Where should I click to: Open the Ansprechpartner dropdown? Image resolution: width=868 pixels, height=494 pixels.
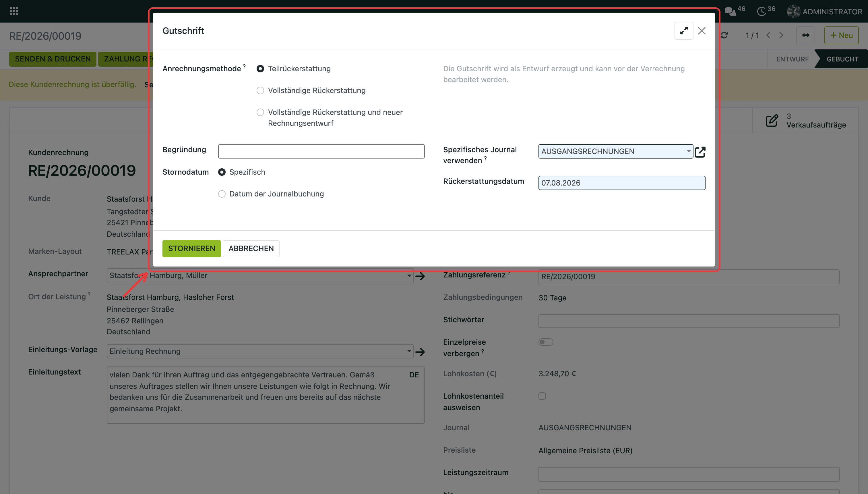coord(260,276)
